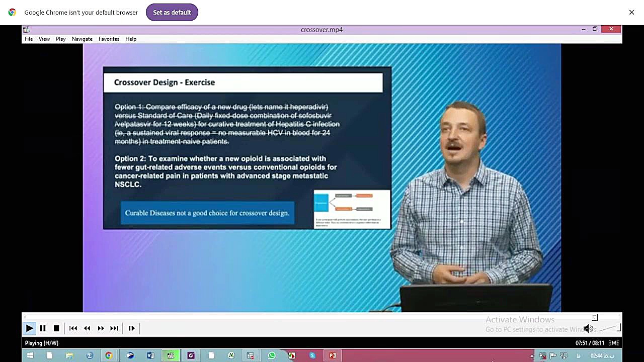Image resolution: width=644 pixels, height=362 pixels.
Task: Open the network icon in system tray
Action: click(564, 355)
